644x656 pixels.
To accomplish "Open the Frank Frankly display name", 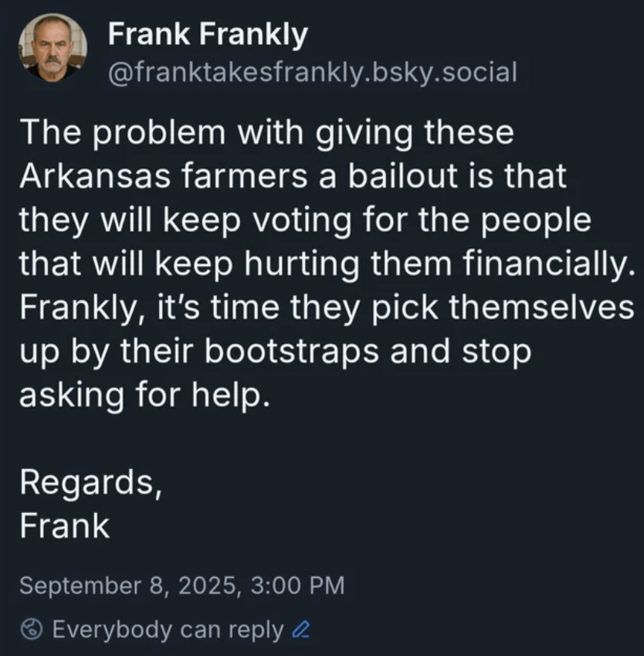I will coord(207,33).
